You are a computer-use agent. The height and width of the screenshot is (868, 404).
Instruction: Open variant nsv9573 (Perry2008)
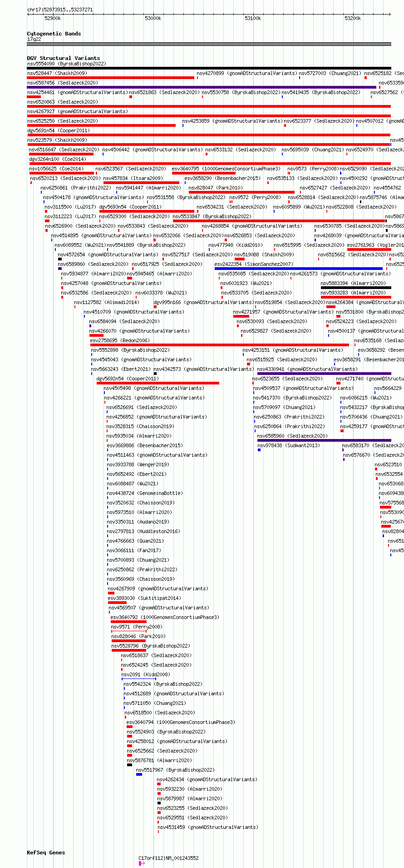tap(313, 169)
